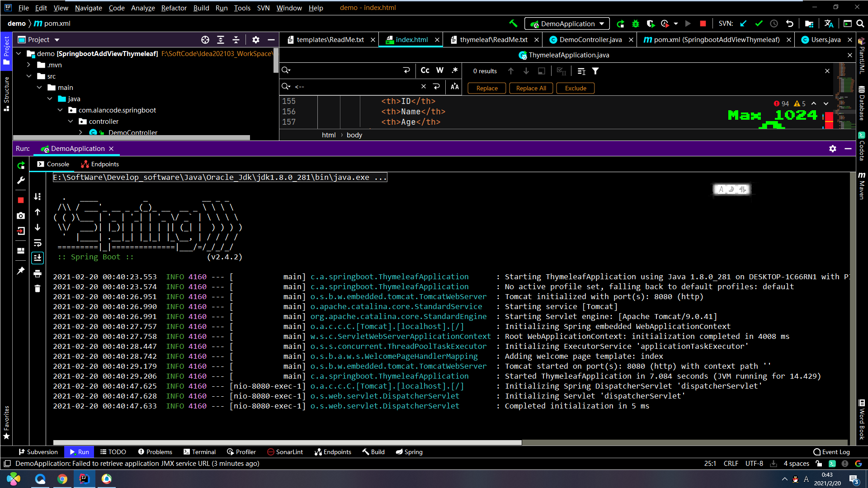Collapse the src folder

click(29, 76)
